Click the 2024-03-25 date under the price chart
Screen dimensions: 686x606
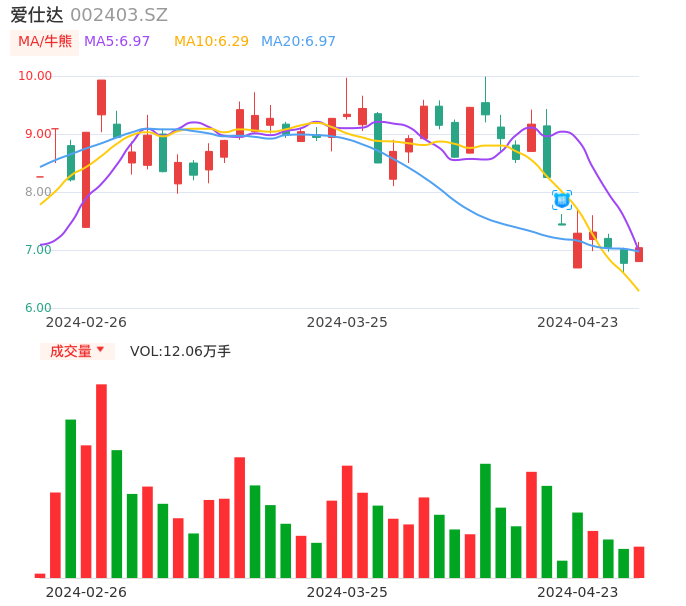coord(347,322)
